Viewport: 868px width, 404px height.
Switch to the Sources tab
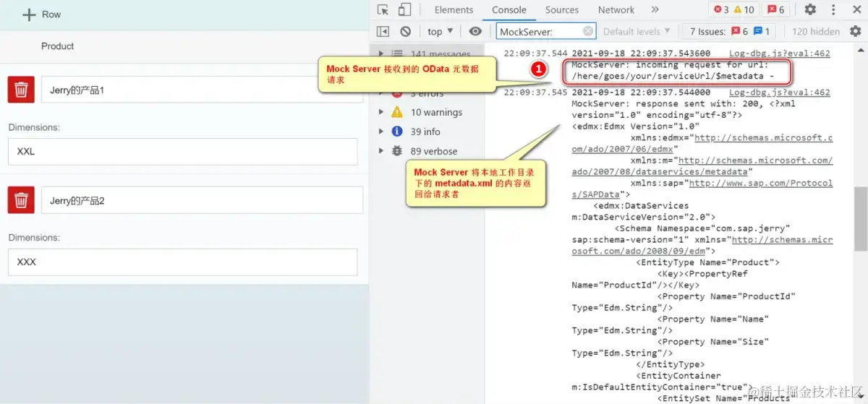562,9
